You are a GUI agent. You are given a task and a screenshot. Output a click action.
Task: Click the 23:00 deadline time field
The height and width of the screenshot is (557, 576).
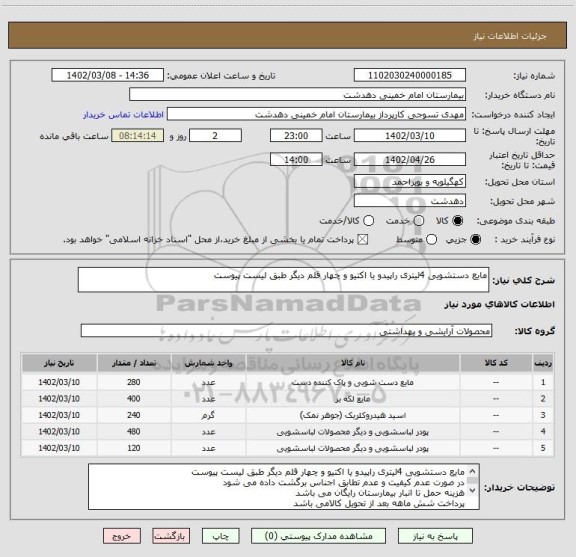point(296,136)
